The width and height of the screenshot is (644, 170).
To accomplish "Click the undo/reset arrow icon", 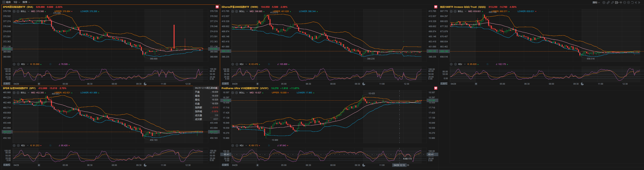I will [633, 3].
